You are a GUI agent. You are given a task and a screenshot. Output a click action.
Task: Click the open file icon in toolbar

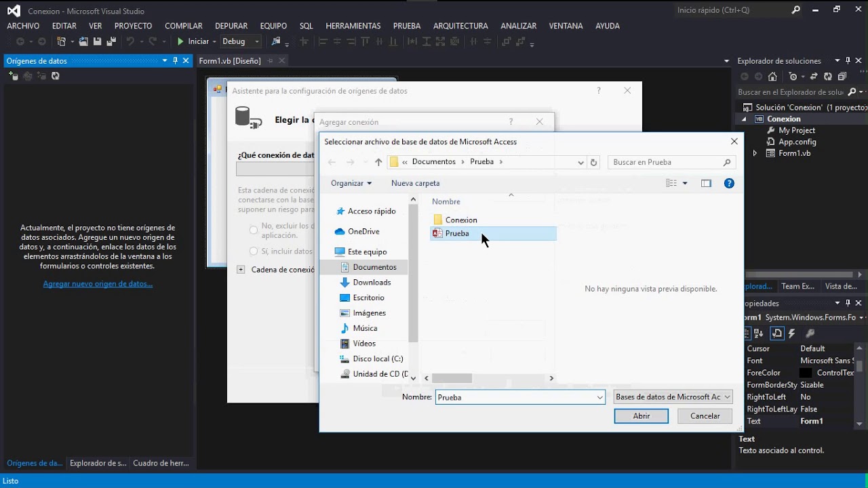[x=83, y=41]
